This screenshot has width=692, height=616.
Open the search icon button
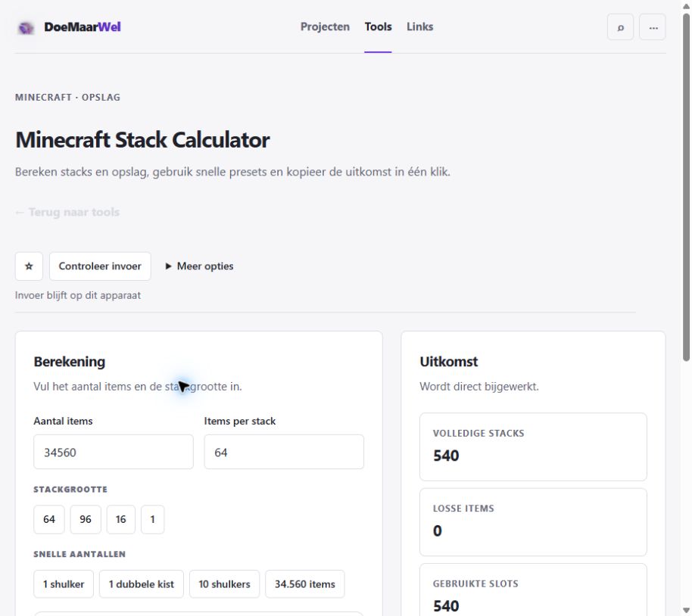tap(620, 27)
